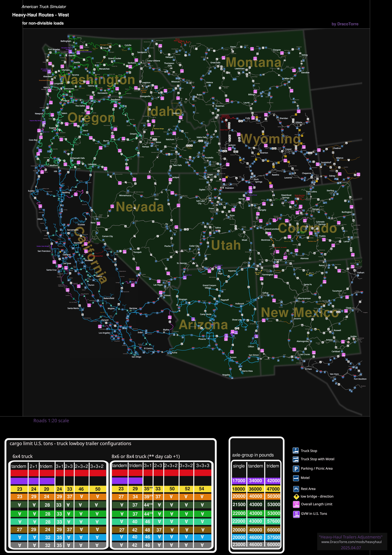Click the "San Francisco" city label
Image resolution: width=392 pixels, height=555 pixels.
pyautogui.click(x=44, y=251)
